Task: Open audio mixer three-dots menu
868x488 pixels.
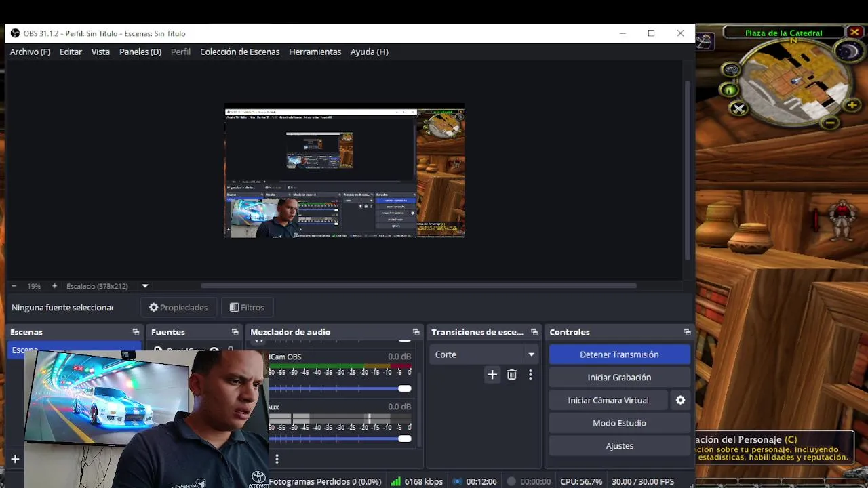Action: pos(277,459)
